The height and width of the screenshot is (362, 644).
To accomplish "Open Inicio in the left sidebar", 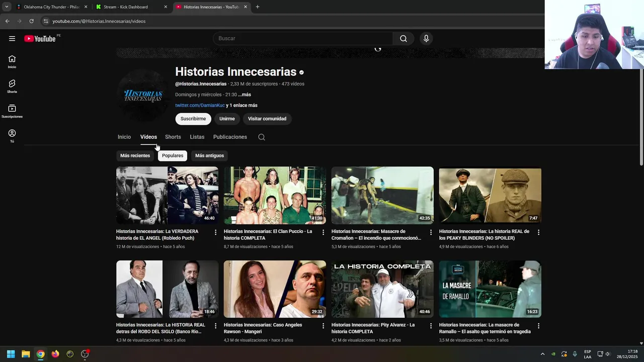I will (x=12, y=61).
